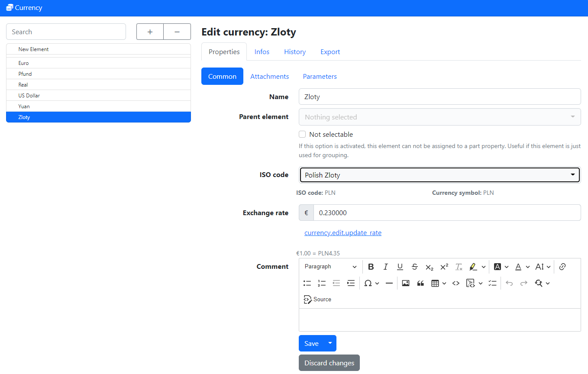The width and height of the screenshot is (588, 374).
Task: Click the superscript button
Action: tap(444, 267)
